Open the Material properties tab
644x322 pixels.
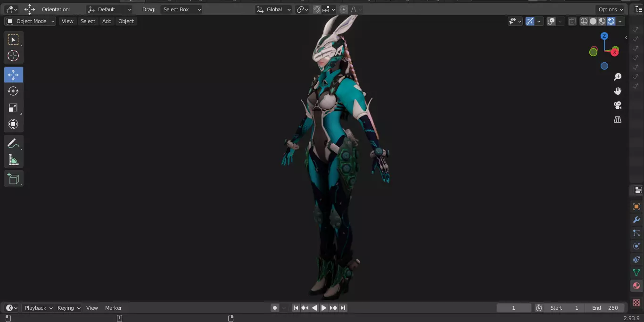point(636,286)
